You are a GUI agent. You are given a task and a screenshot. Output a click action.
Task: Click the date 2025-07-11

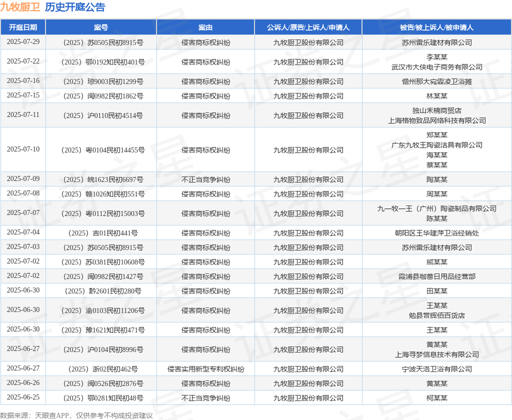click(x=23, y=115)
